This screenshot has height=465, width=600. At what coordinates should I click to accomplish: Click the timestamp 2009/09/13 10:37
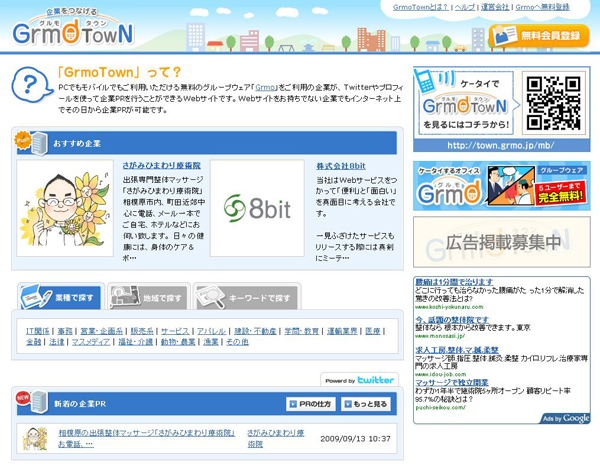point(355,439)
